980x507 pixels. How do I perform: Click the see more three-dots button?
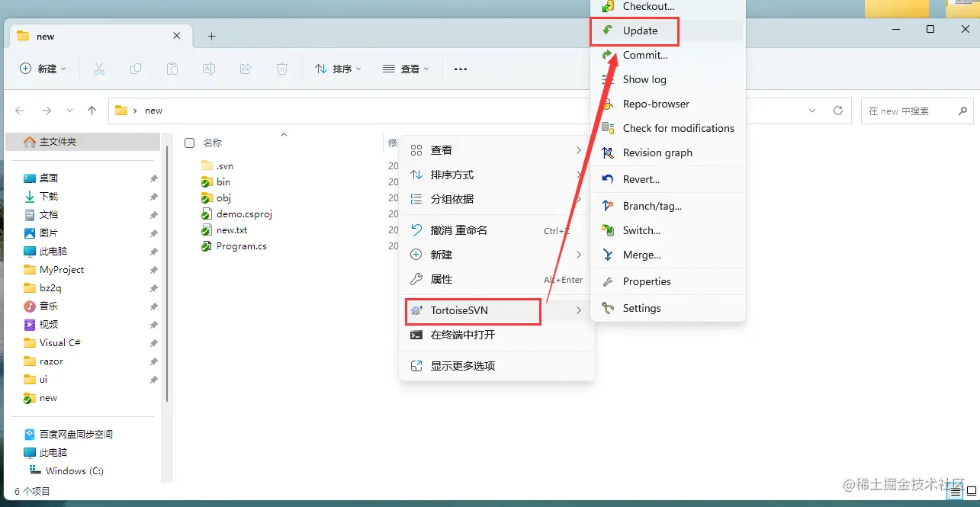461,69
